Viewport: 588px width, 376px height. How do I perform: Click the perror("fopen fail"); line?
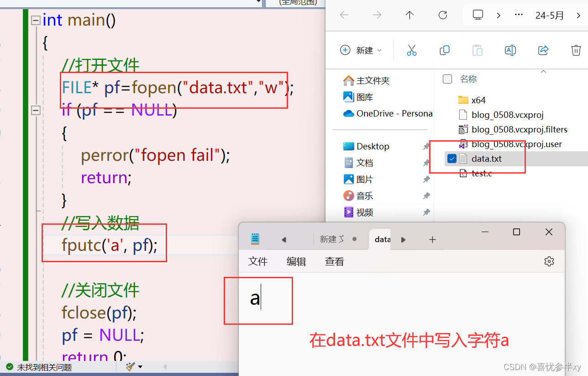(x=155, y=155)
